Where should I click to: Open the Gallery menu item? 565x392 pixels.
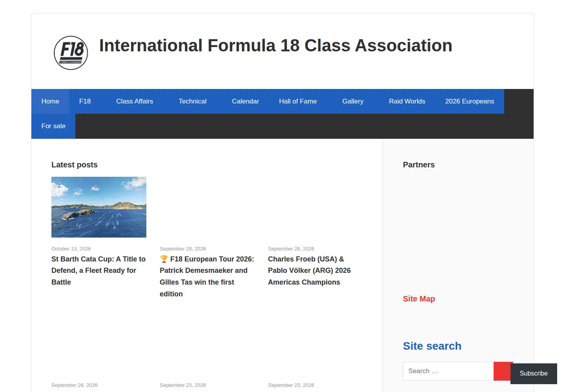click(x=353, y=101)
